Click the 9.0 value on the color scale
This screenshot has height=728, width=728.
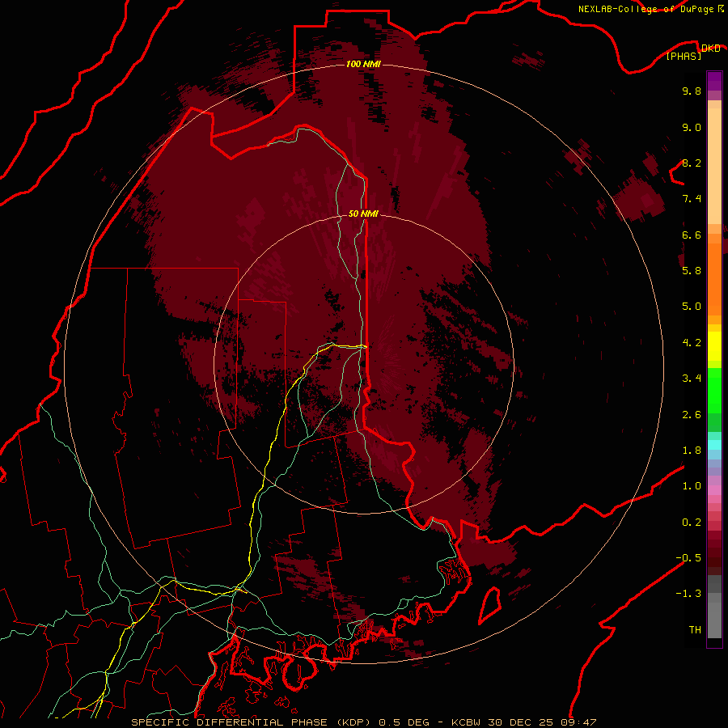(x=692, y=127)
